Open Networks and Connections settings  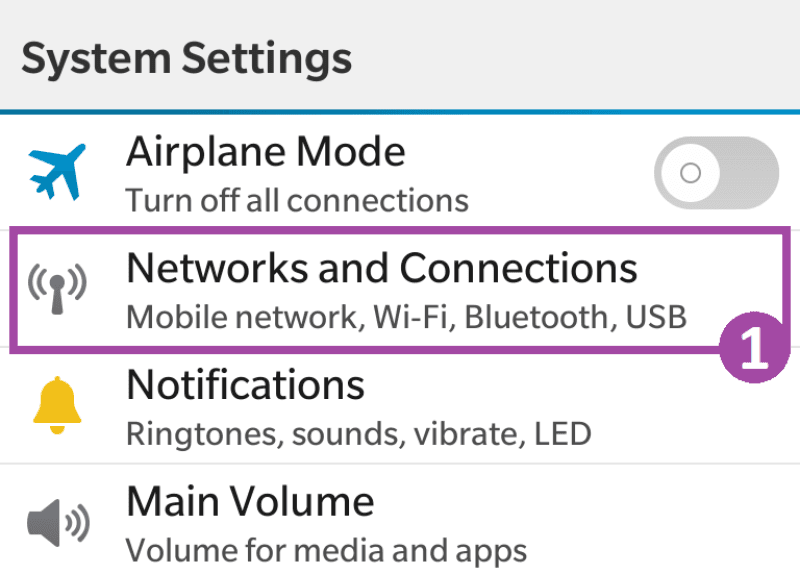[x=382, y=269]
